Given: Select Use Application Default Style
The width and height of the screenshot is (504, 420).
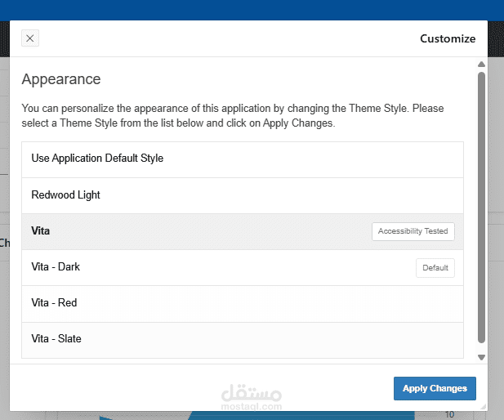Looking at the screenshot, I should coord(97,159).
